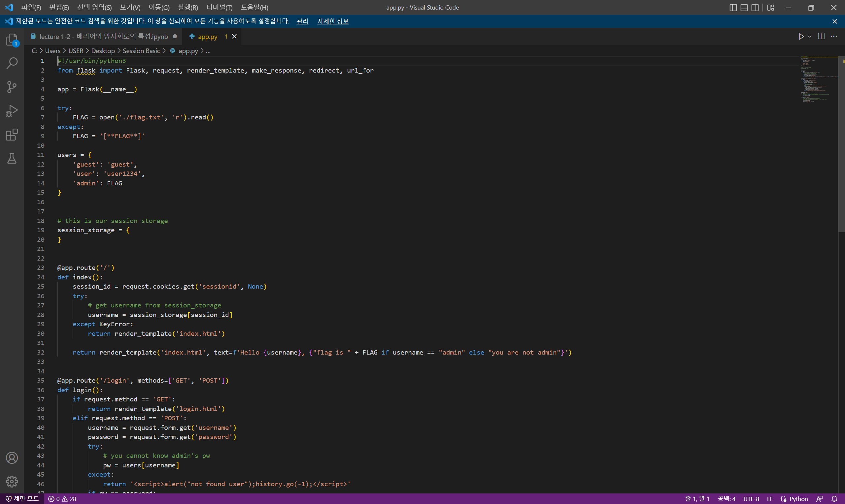
Task: Open the Accounts icon
Action: point(12,458)
